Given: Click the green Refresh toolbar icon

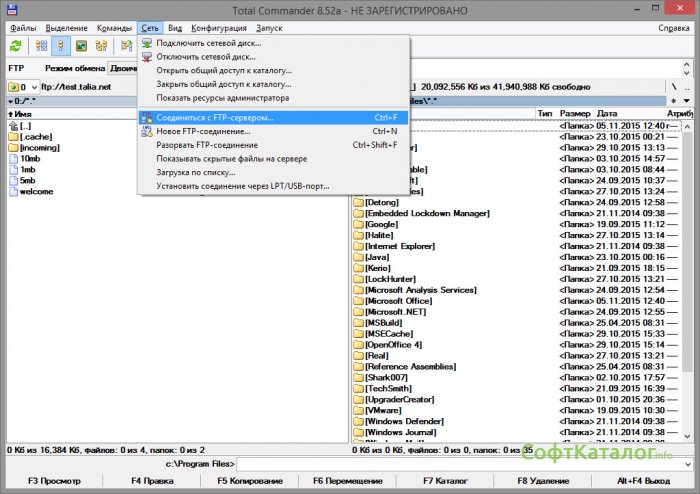Looking at the screenshot, I should [x=16, y=46].
